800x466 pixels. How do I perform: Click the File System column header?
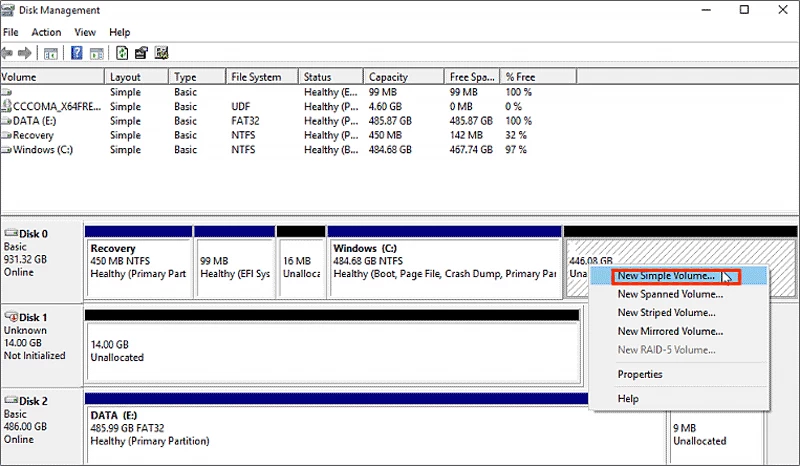[x=255, y=77]
